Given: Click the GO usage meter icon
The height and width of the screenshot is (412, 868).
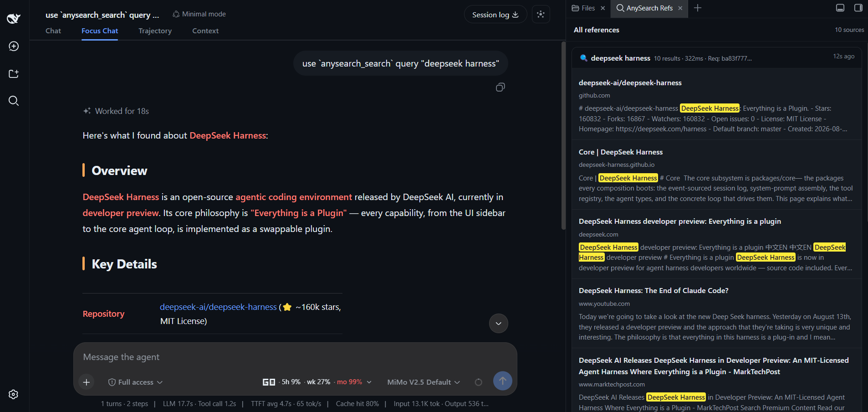Looking at the screenshot, I should point(269,382).
